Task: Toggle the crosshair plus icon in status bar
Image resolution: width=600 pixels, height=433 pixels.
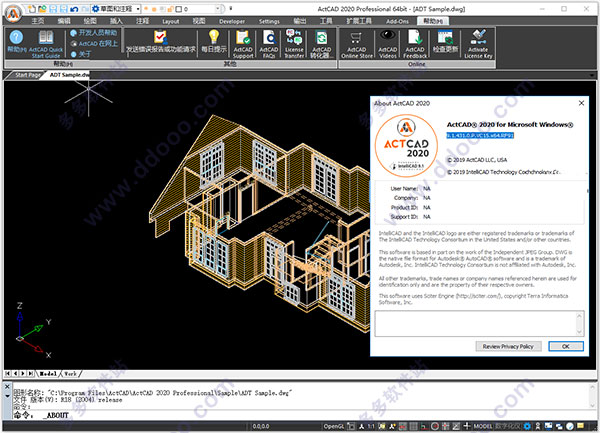Action: (x=466, y=426)
